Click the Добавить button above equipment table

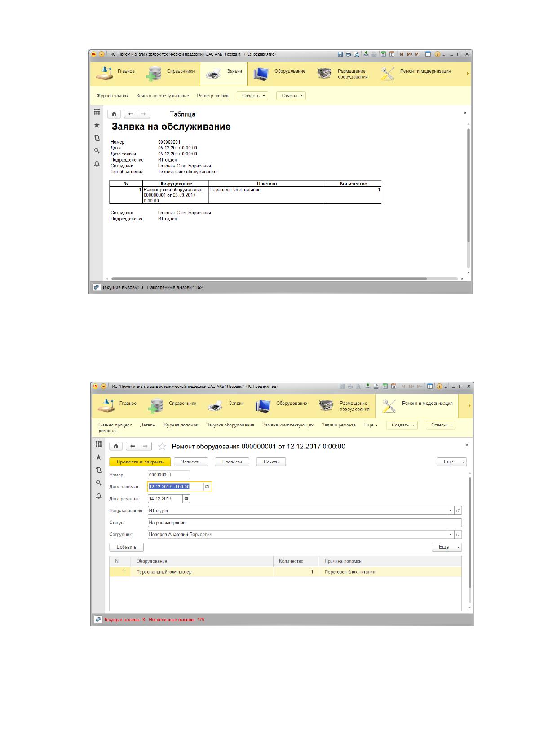pyautogui.click(x=127, y=547)
